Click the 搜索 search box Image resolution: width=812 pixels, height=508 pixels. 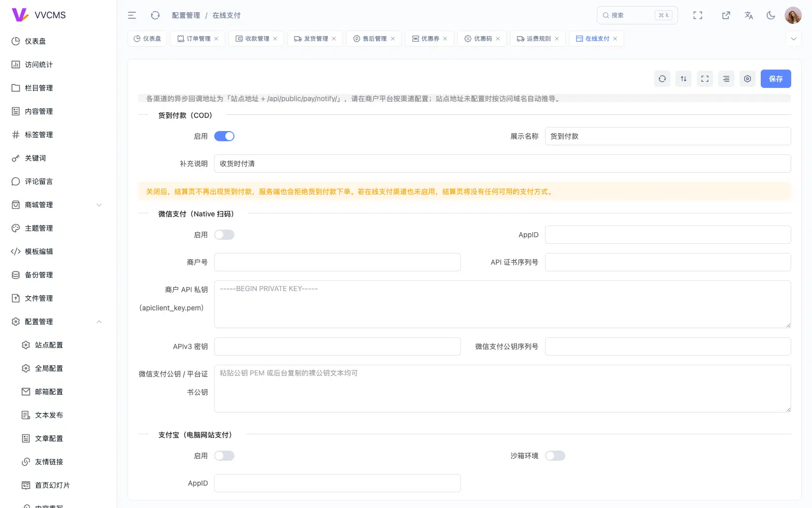[637, 15]
